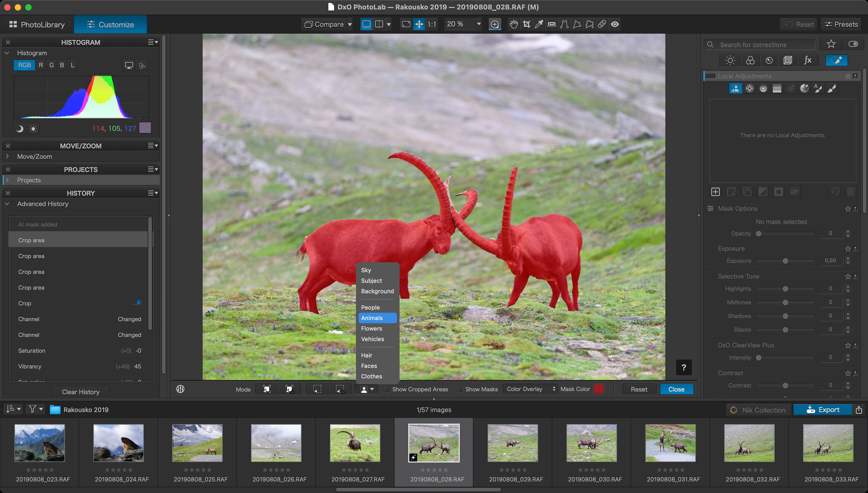This screenshot has height=493, width=868.
Task: Open the red Mask Color swatch
Action: pos(598,389)
